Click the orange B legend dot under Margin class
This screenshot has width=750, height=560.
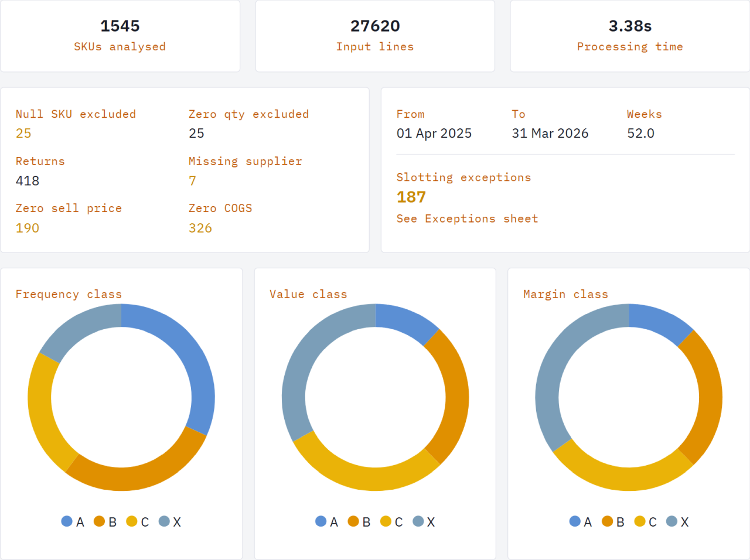click(607, 521)
